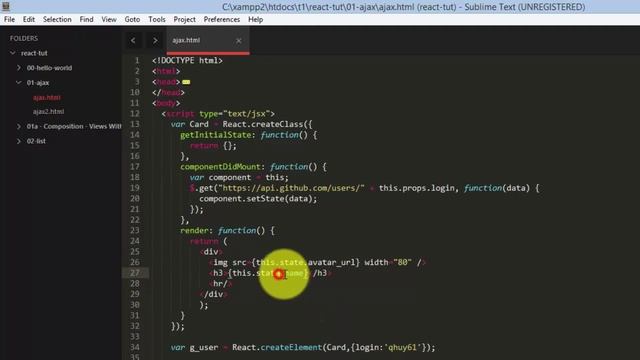Open the Tools menu
This screenshot has height=360, width=640.
[157, 19]
